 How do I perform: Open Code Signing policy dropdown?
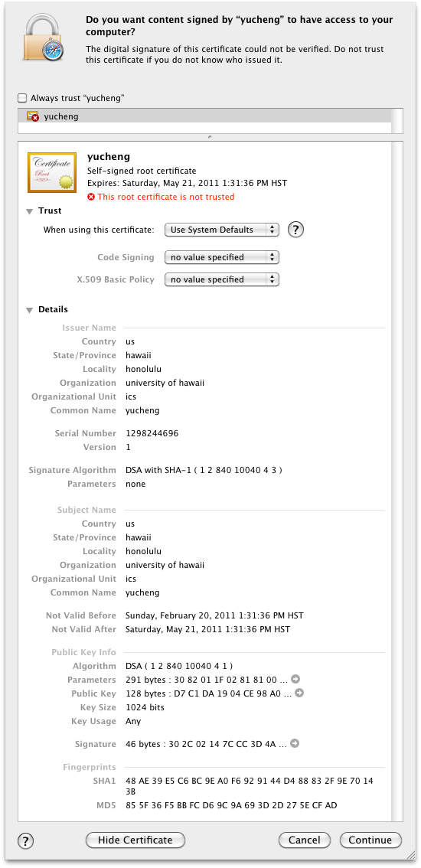221,257
